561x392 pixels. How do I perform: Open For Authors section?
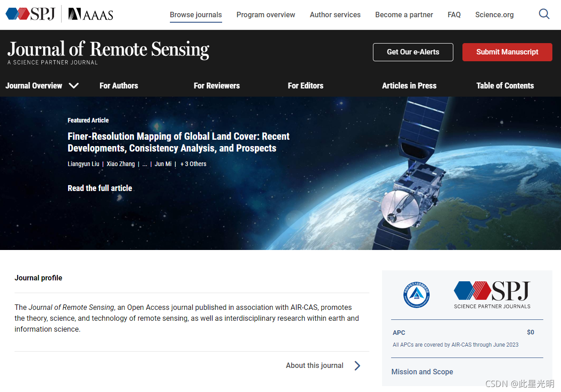pos(119,85)
